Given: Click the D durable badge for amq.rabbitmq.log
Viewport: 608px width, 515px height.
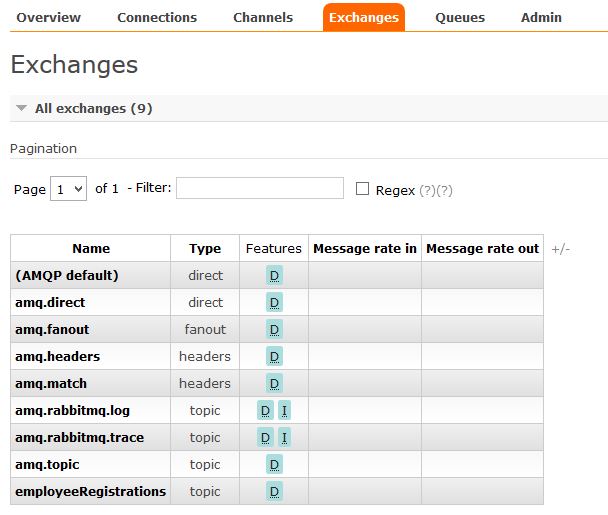Looking at the screenshot, I should (265, 410).
